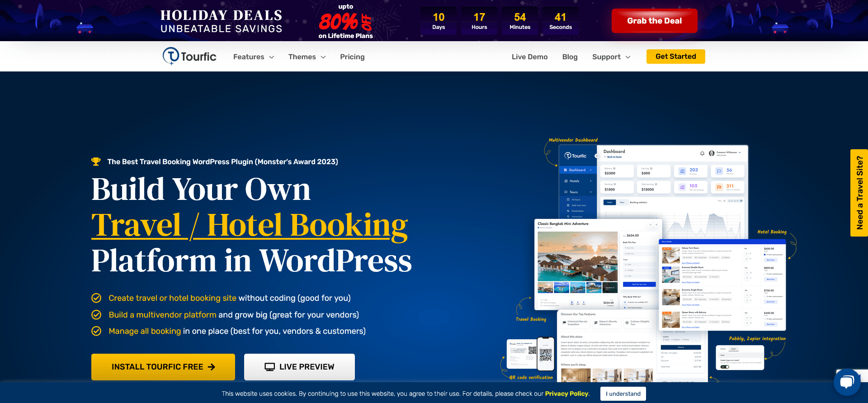Expand the Features dropdown menu

(254, 57)
